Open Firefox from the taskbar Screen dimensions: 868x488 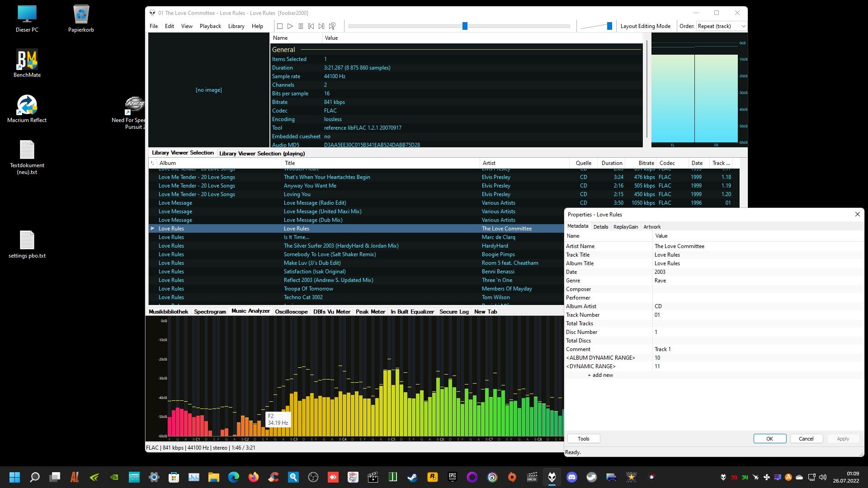coord(253,477)
